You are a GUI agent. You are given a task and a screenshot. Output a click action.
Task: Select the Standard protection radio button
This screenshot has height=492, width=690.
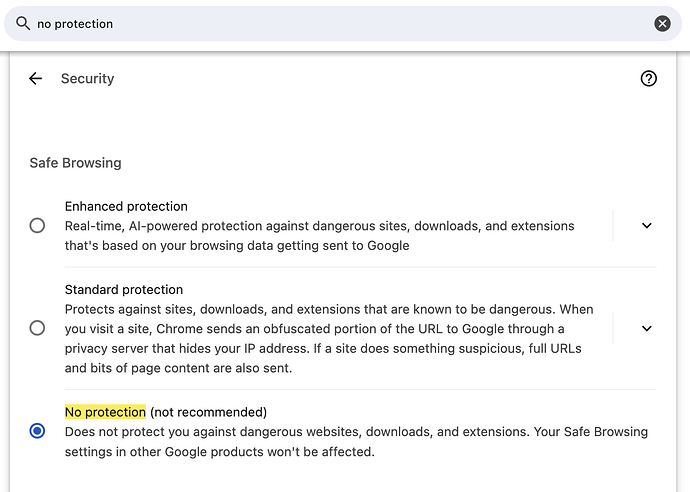[37, 328]
